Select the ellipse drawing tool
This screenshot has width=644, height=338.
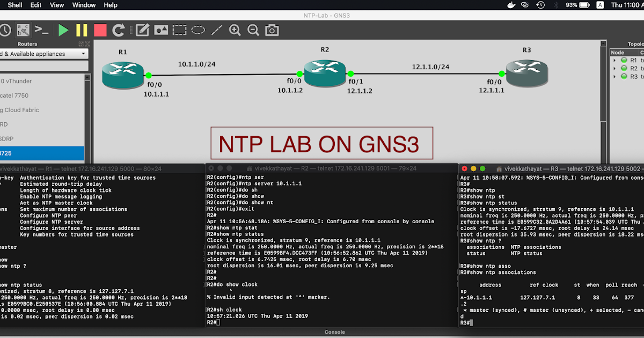click(x=197, y=30)
